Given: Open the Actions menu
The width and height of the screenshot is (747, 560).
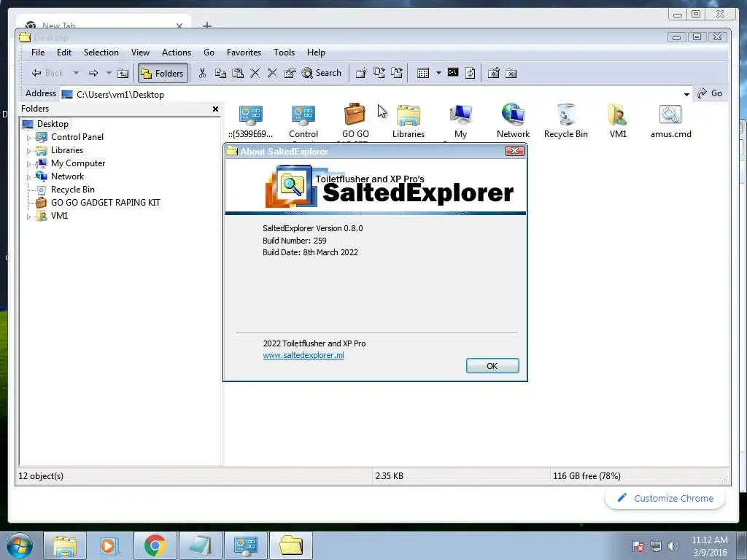Looking at the screenshot, I should coord(177,52).
